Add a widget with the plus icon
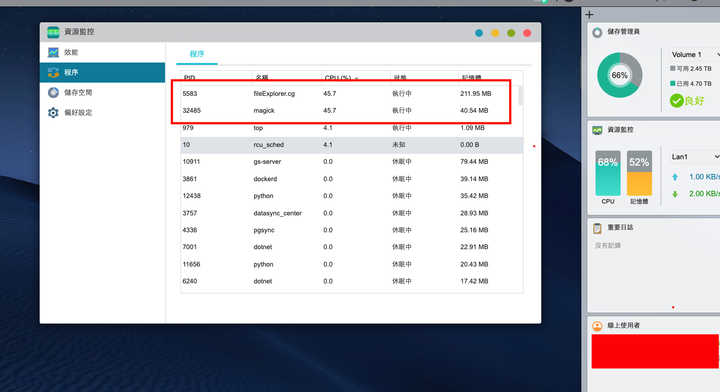The image size is (720, 392). pos(590,15)
